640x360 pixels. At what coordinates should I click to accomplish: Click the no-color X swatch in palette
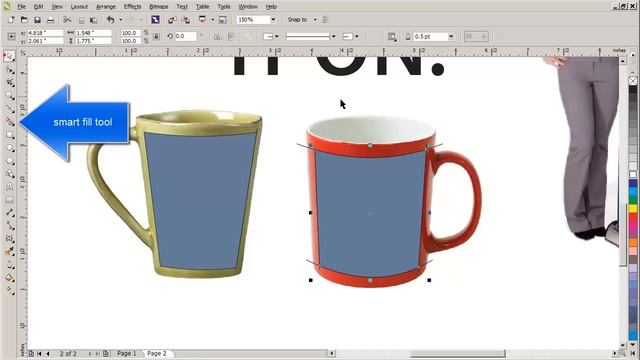(x=633, y=81)
